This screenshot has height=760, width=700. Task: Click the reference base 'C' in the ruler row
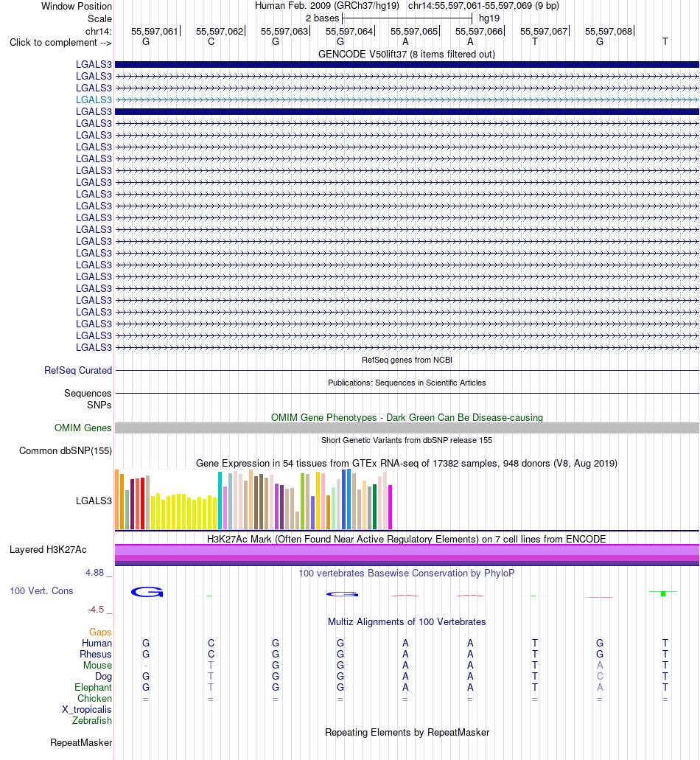tap(211, 42)
